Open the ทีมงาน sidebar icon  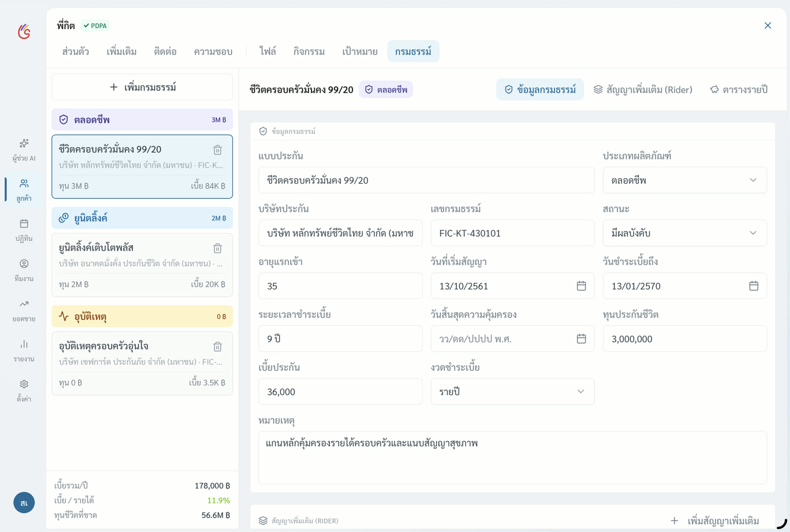tap(24, 270)
